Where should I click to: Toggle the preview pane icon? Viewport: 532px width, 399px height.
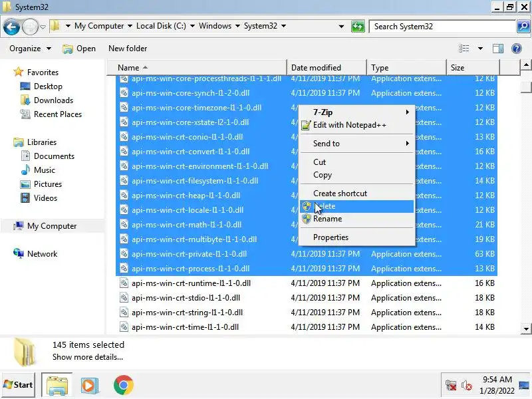[497, 49]
